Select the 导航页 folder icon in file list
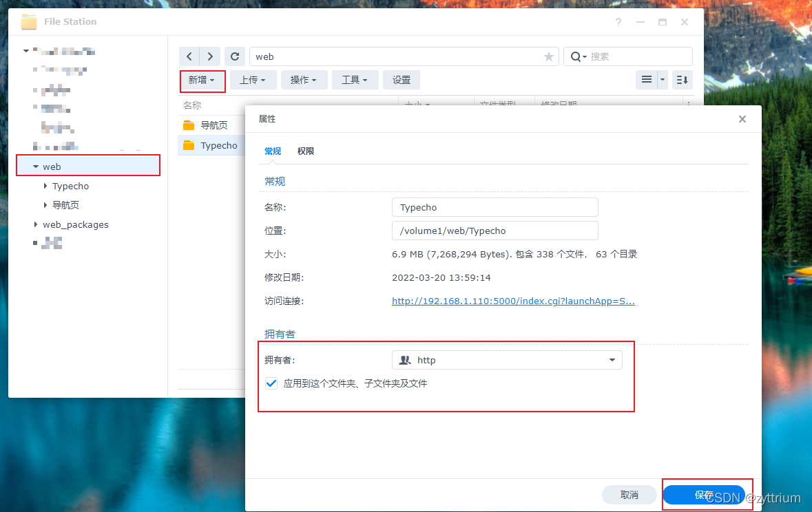Screen dimensions: 812x512 [x=189, y=125]
